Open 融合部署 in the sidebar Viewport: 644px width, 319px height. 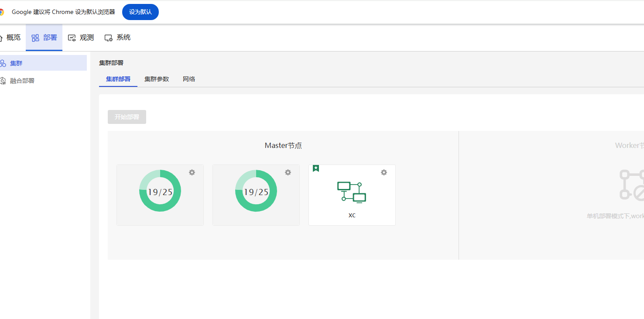43,81
